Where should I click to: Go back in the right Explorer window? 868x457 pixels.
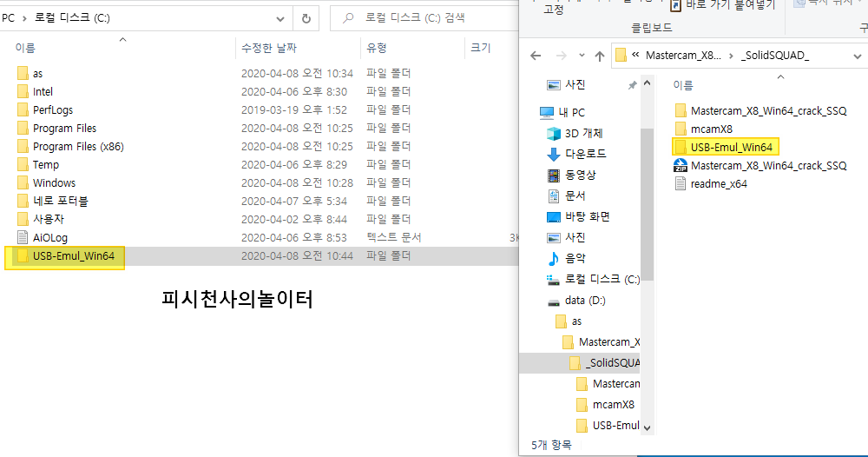point(536,56)
